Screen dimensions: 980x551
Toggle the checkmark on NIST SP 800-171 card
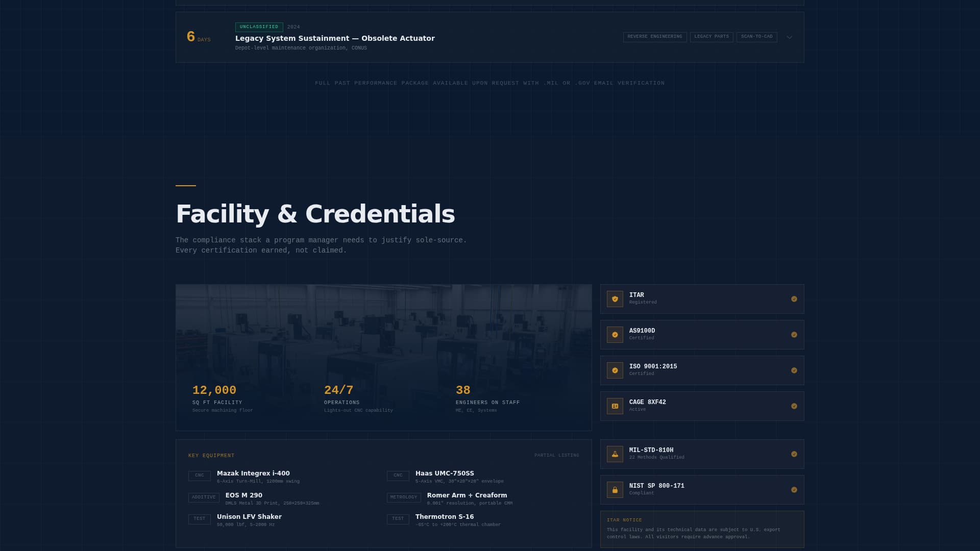[794, 489]
